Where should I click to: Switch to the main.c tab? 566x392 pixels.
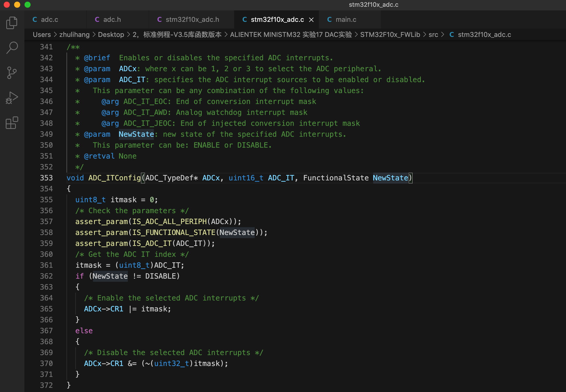346,20
